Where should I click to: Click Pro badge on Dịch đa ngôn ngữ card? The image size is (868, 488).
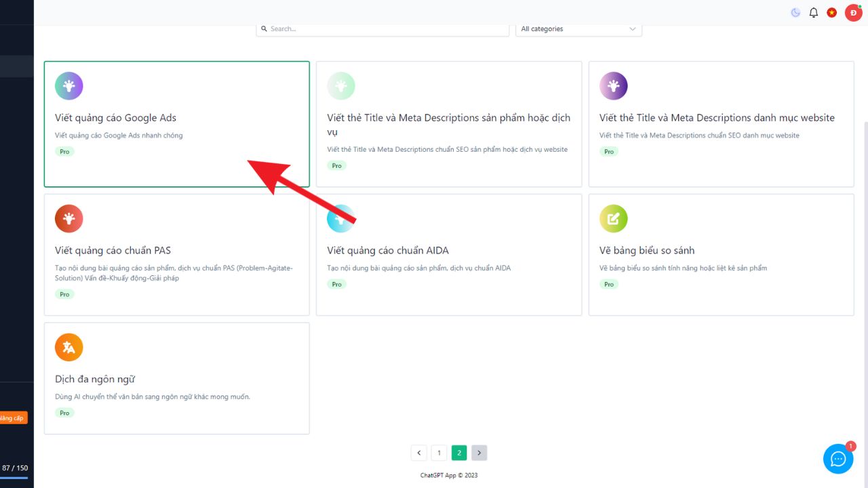pyautogui.click(x=64, y=413)
